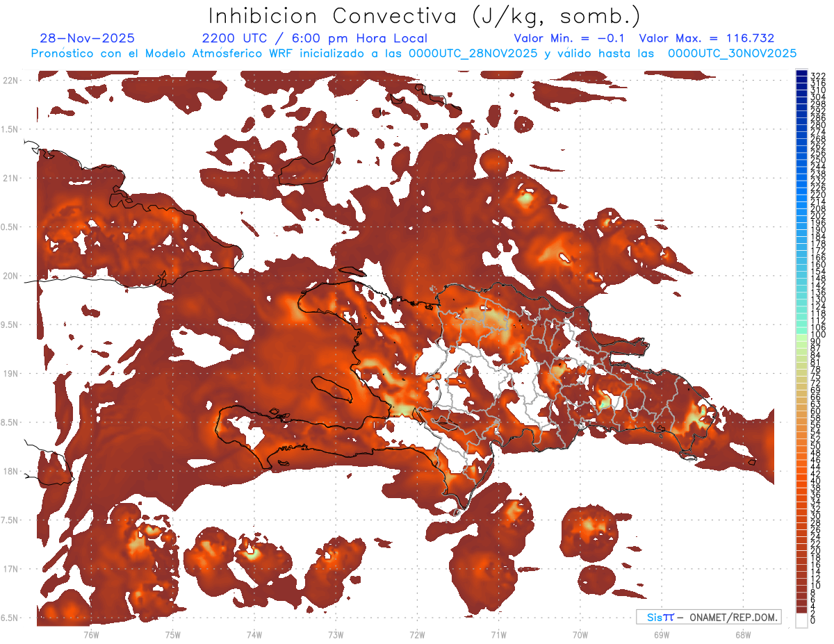Click the dark blue 322 colorbar swatch
Viewport: 834px width, 644px height.
pos(802,74)
